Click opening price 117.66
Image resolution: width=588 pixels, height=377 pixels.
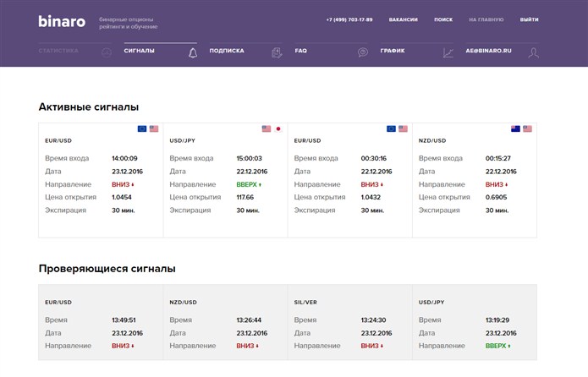click(x=245, y=197)
